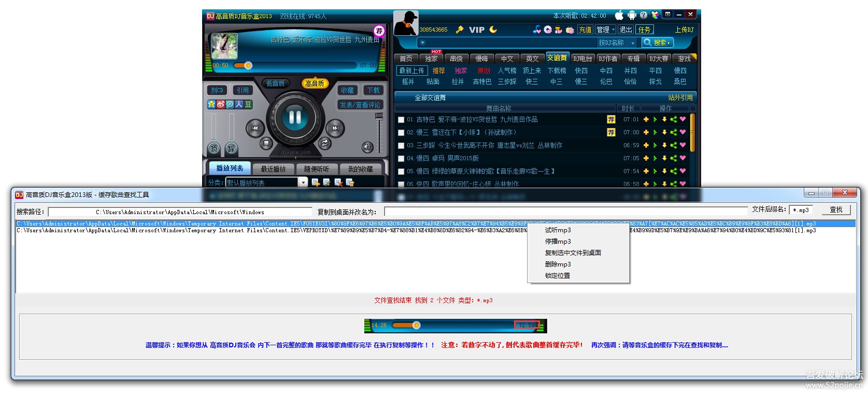Open the skin changer shirt icon
The height and width of the screenshot is (394, 868).
pos(655,15)
